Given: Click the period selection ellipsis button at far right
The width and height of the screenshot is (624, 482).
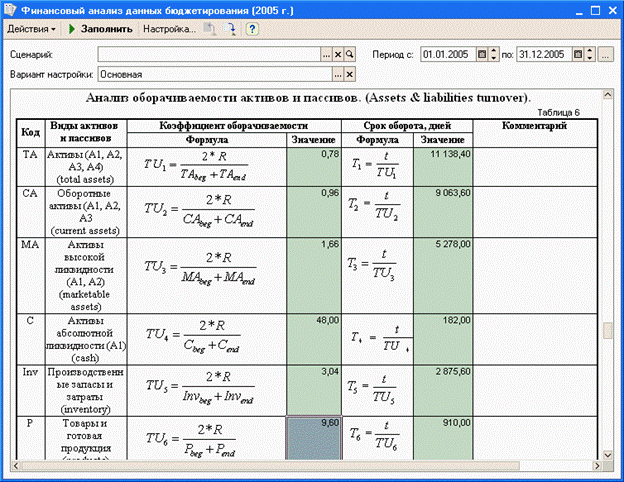Looking at the screenshot, I should [605, 55].
